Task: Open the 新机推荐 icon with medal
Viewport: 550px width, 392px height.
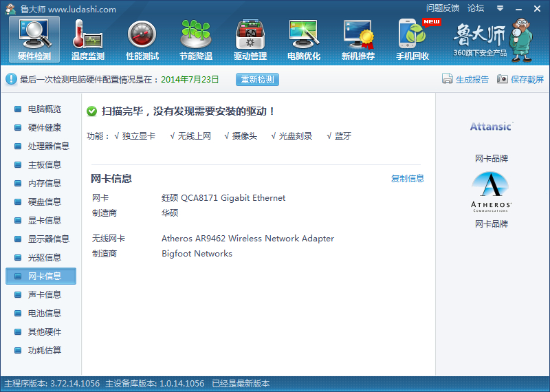Action: [358, 39]
